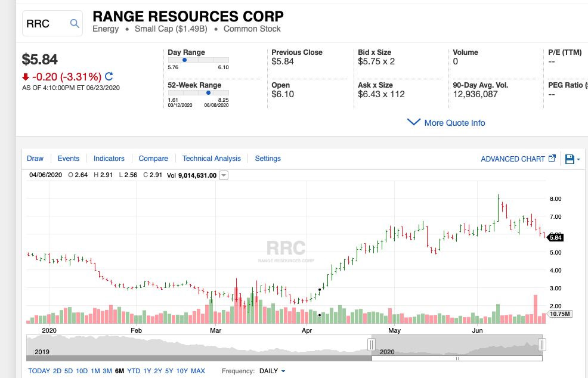The height and width of the screenshot is (378, 588).
Task: Open the Draw chart menu
Action: pyautogui.click(x=35, y=159)
